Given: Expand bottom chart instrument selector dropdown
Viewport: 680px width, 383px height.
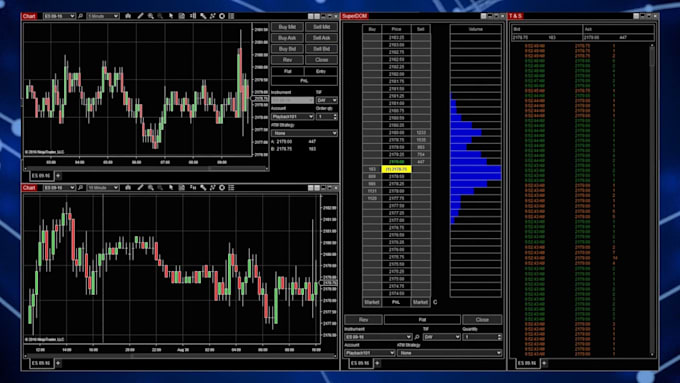Looking at the screenshot, I should tap(59, 187).
